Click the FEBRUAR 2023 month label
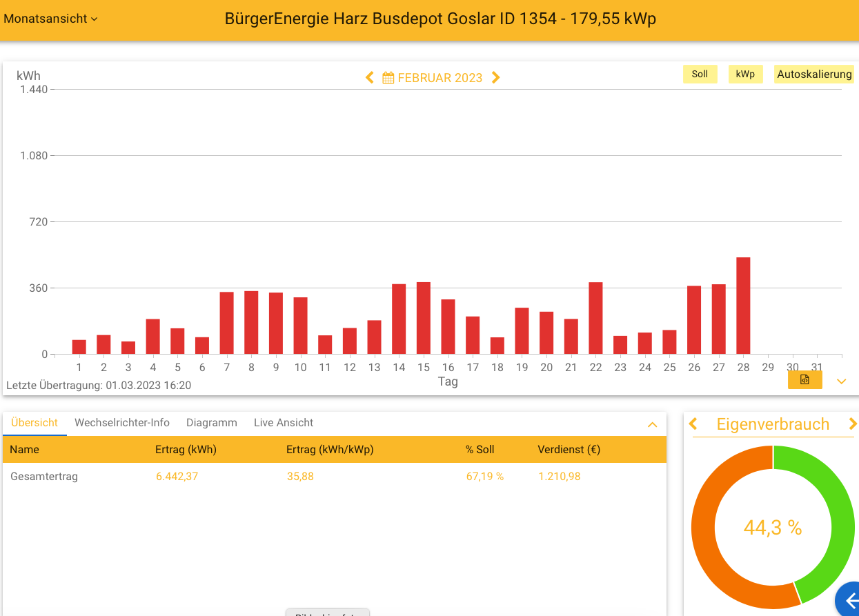859x616 pixels. tap(440, 78)
